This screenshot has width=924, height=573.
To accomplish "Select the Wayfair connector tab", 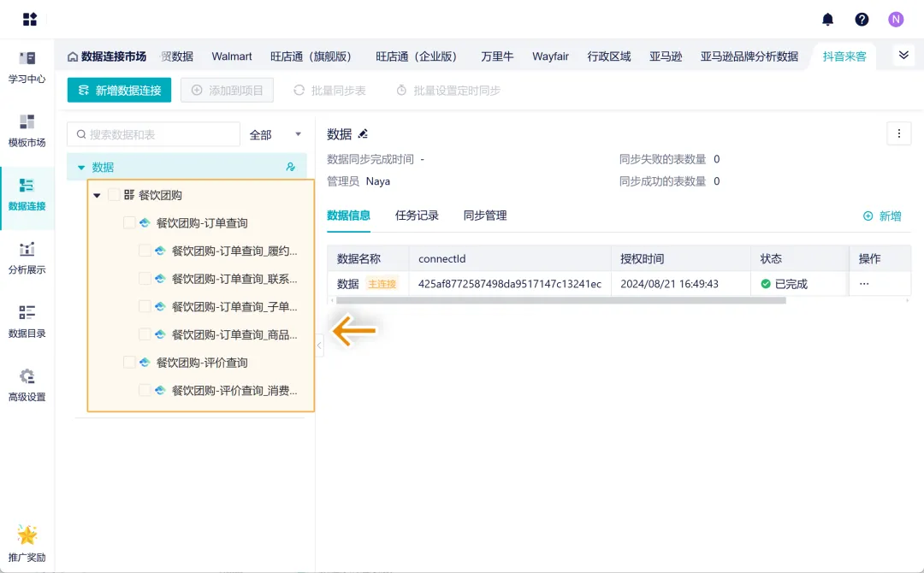I will coord(550,56).
